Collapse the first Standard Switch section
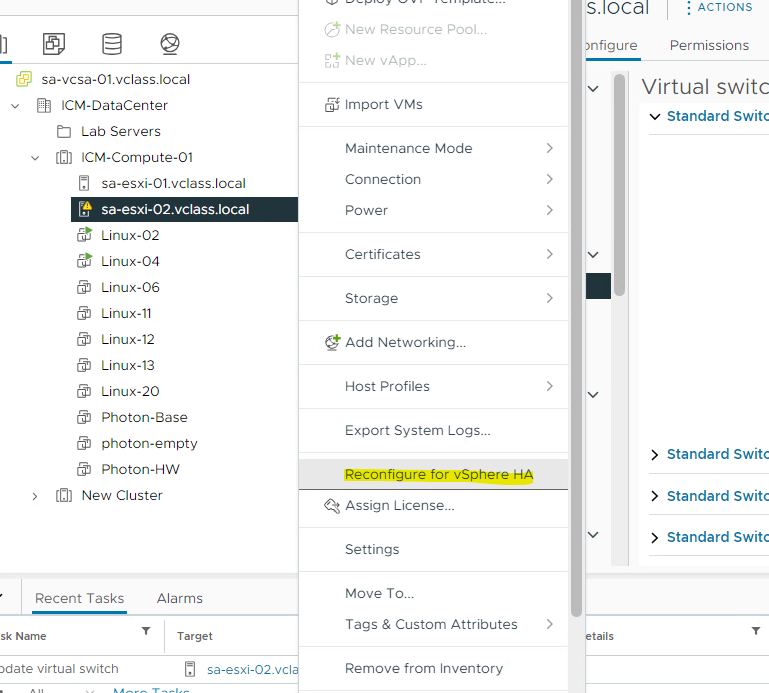The height and width of the screenshot is (693, 769). click(655, 116)
